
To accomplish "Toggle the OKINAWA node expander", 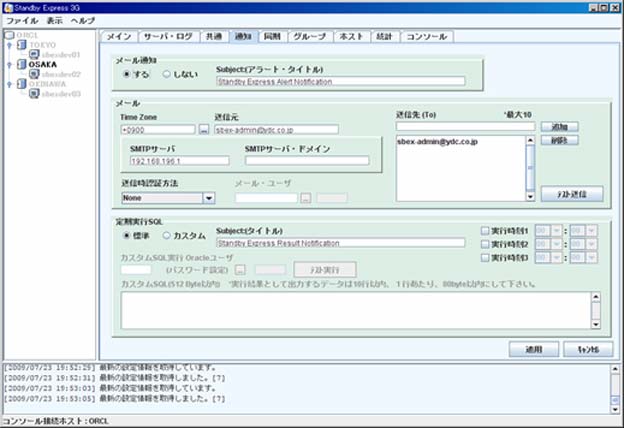I will [10, 84].
